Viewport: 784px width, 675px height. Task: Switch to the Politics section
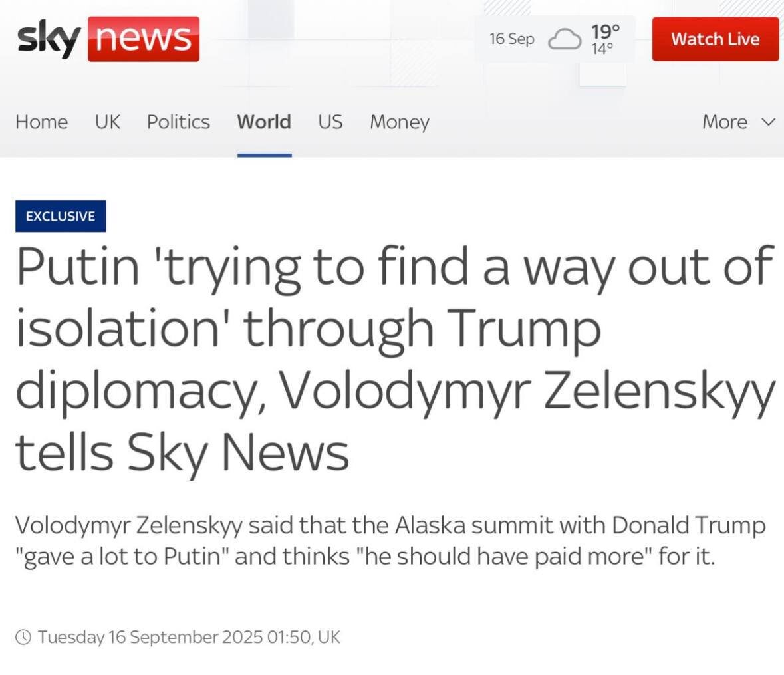178,122
